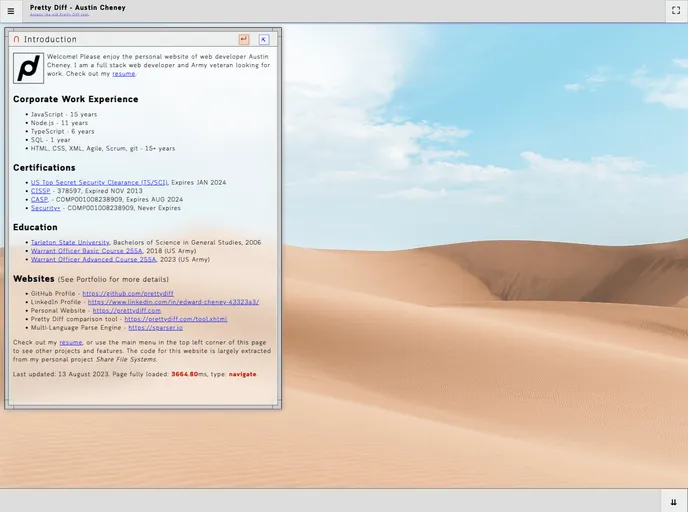This screenshot has width=688, height=512.
Task: Click the 'Websites' heading
Action: pos(34,279)
